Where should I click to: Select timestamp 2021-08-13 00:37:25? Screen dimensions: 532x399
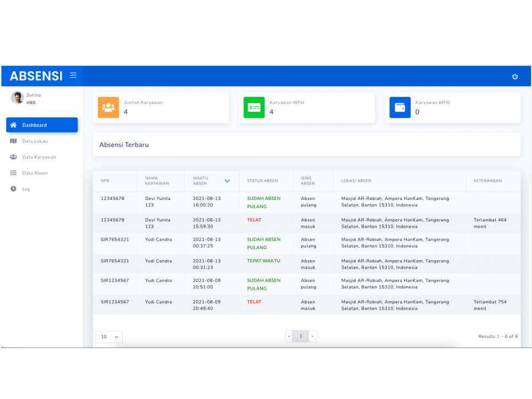coord(206,243)
